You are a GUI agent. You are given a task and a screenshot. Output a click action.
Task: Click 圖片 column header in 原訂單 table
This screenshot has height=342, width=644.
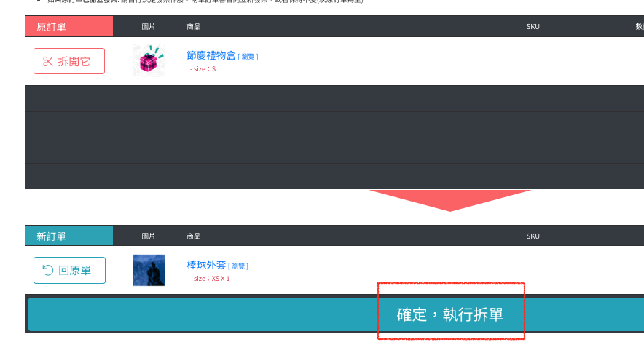148,27
